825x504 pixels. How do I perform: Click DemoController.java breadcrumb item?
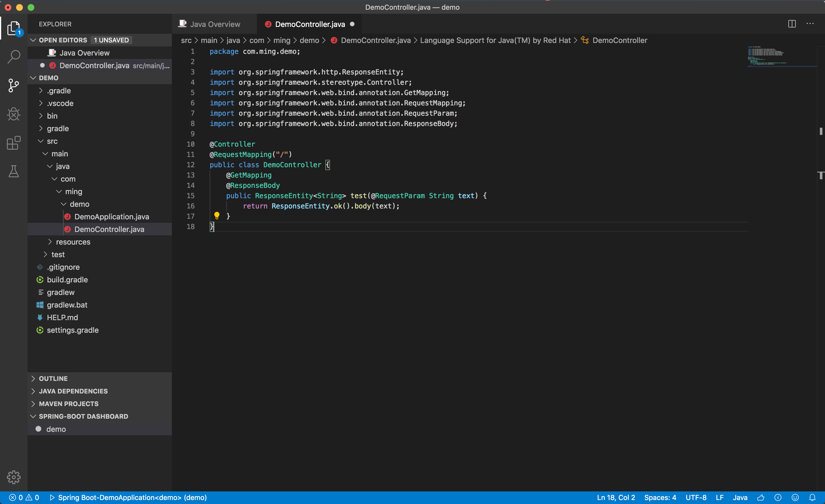pos(375,40)
